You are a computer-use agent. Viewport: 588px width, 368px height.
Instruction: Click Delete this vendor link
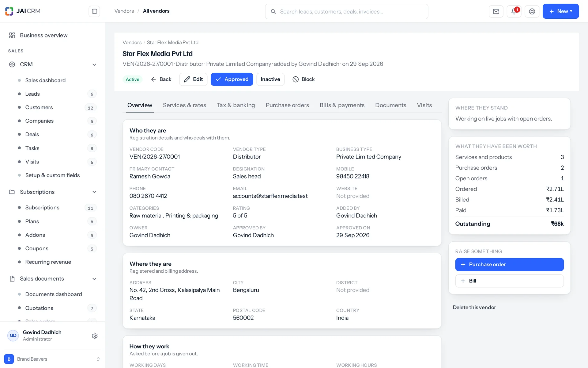474,307
